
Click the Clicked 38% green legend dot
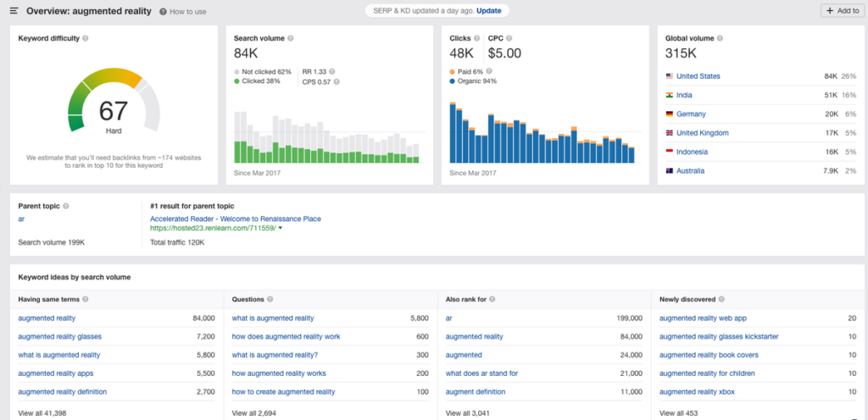coord(236,81)
